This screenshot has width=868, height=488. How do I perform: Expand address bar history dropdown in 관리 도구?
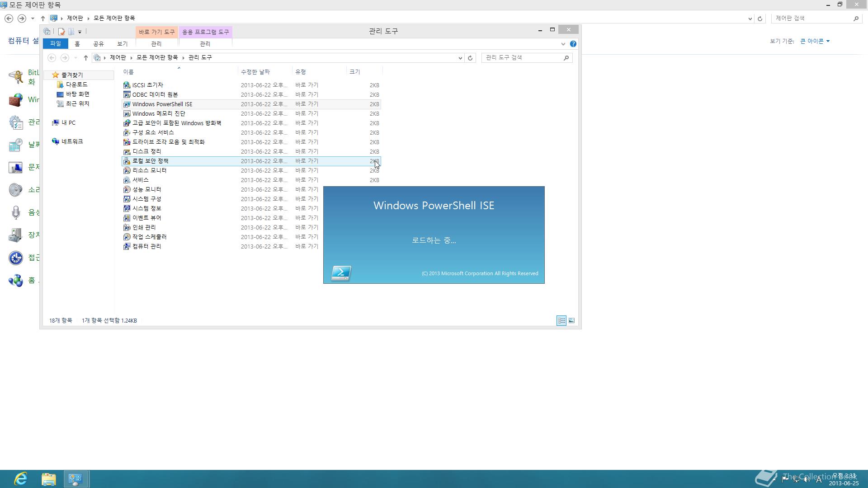click(460, 58)
